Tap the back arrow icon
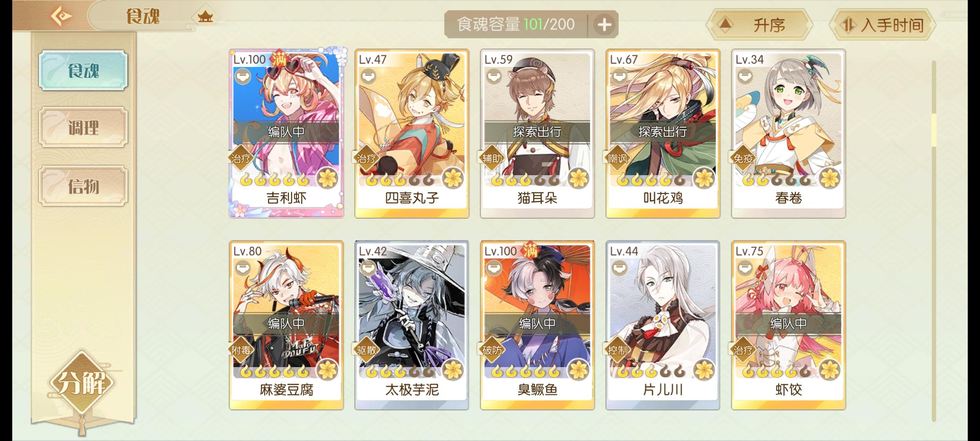 [61, 16]
